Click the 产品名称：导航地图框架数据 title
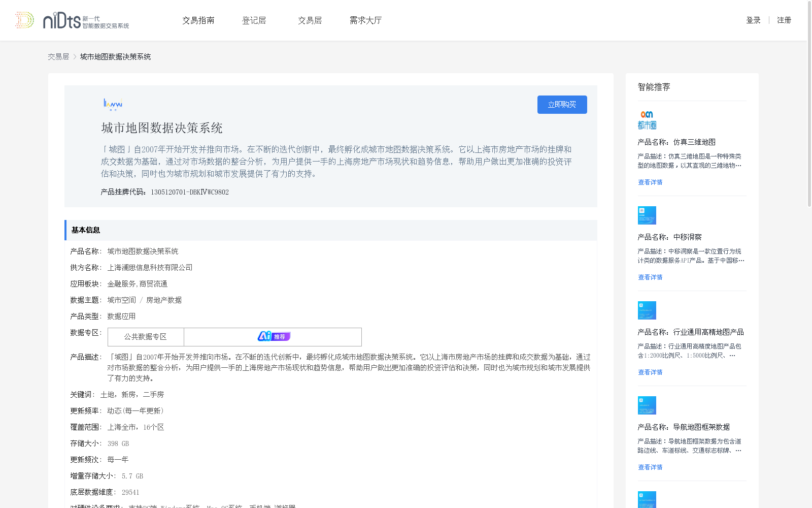Image resolution: width=812 pixels, height=508 pixels. coord(684,427)
